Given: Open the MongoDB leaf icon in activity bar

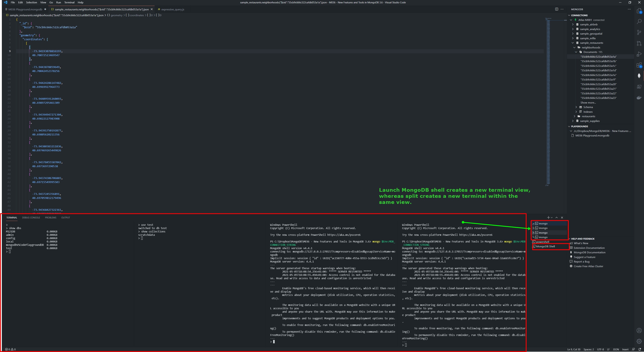Looking at the screenshot, I should 639,76.
